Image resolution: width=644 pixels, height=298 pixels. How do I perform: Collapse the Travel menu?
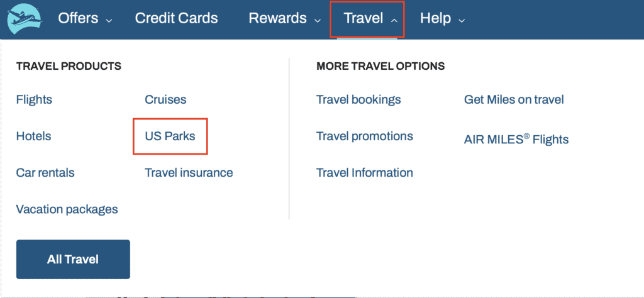coord(370,19)
